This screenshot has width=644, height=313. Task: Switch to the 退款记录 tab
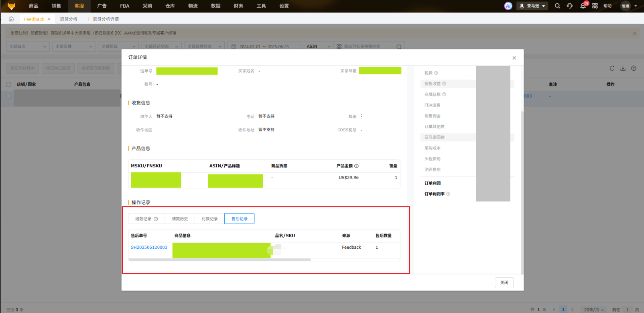(x=146, y=219)
